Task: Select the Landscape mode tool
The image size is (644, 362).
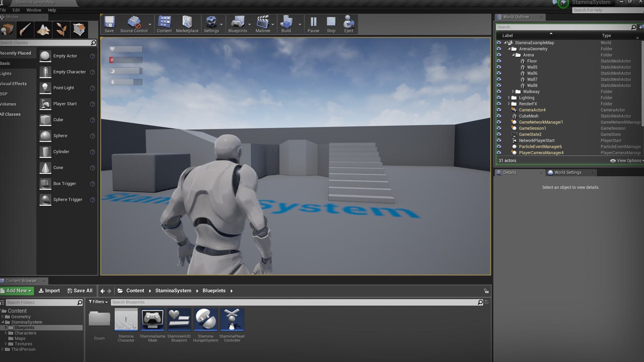Action: (x=43, y=30)
